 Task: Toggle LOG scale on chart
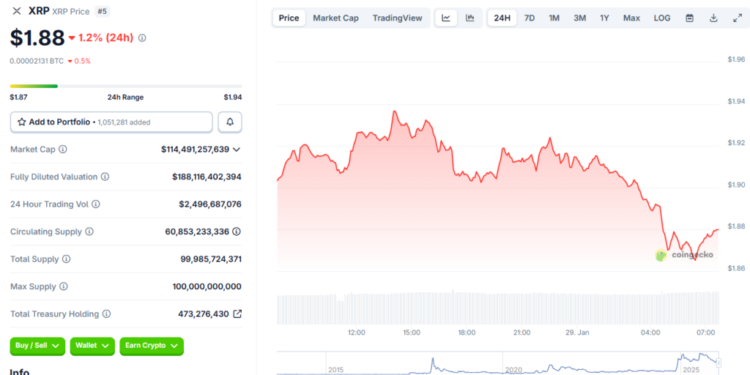pyautogui.click(x=662, y=18)
